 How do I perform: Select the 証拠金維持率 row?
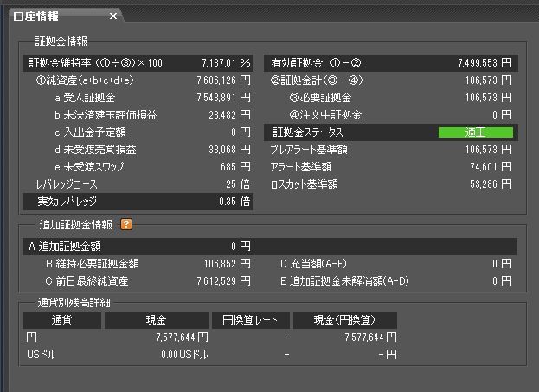tap(138, 63)
